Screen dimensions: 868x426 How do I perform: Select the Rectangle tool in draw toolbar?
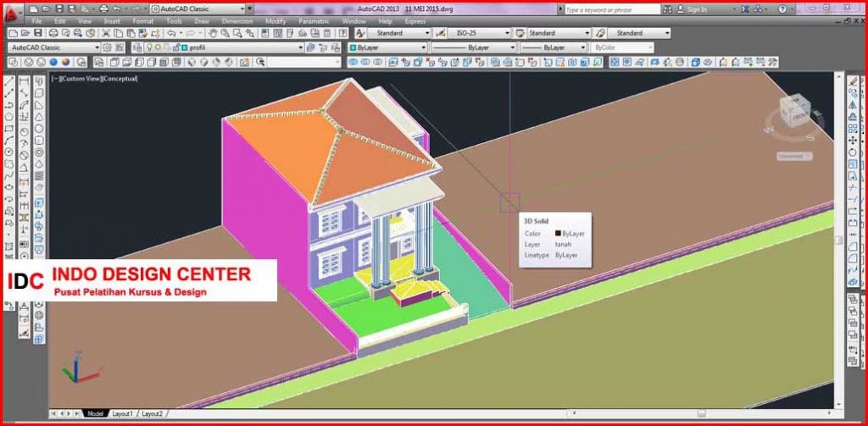[x=8, y=129]
